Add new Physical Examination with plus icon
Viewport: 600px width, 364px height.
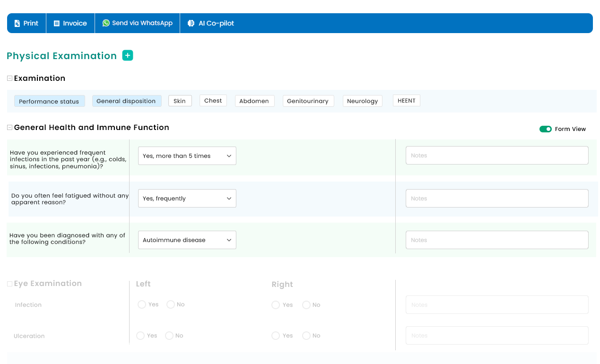click(128, 55)
